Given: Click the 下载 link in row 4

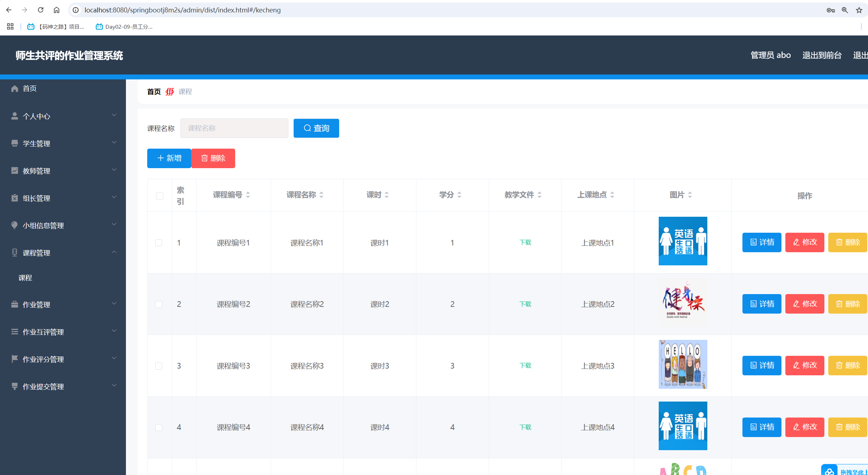Looking at the screenshot, I should (x=525, y=427).
